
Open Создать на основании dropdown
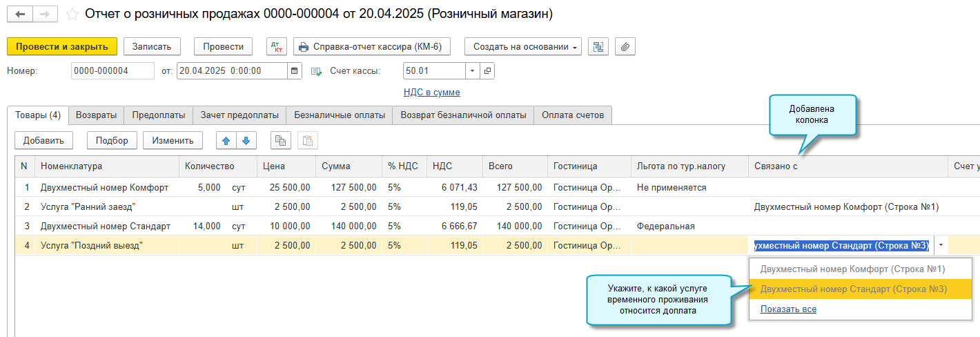[x=522, y=46]
